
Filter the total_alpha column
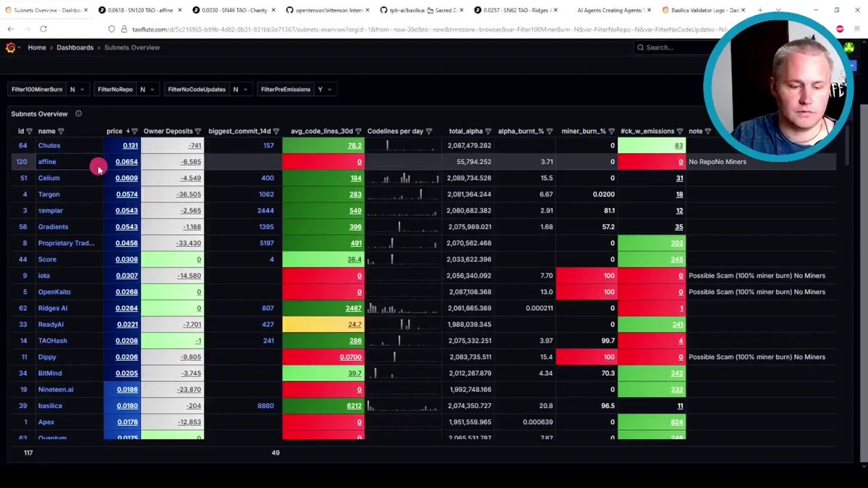pos(489,132)
